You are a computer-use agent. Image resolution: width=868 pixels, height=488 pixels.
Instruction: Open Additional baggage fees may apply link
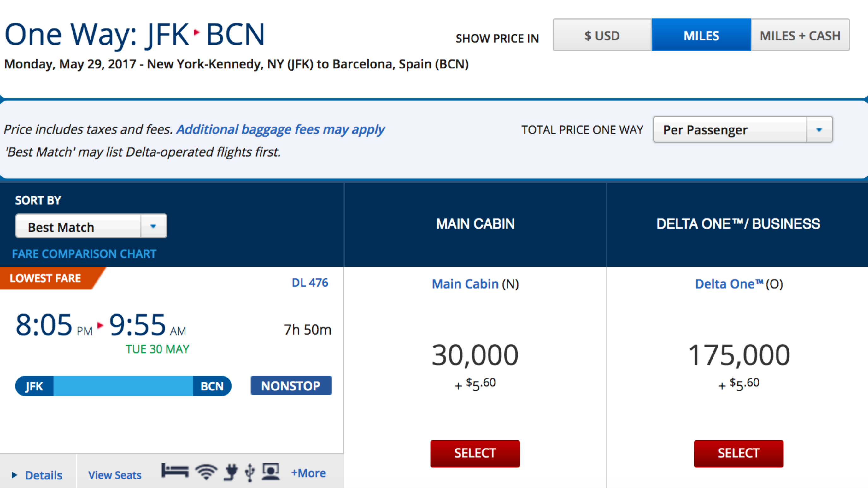click(280, 129)
